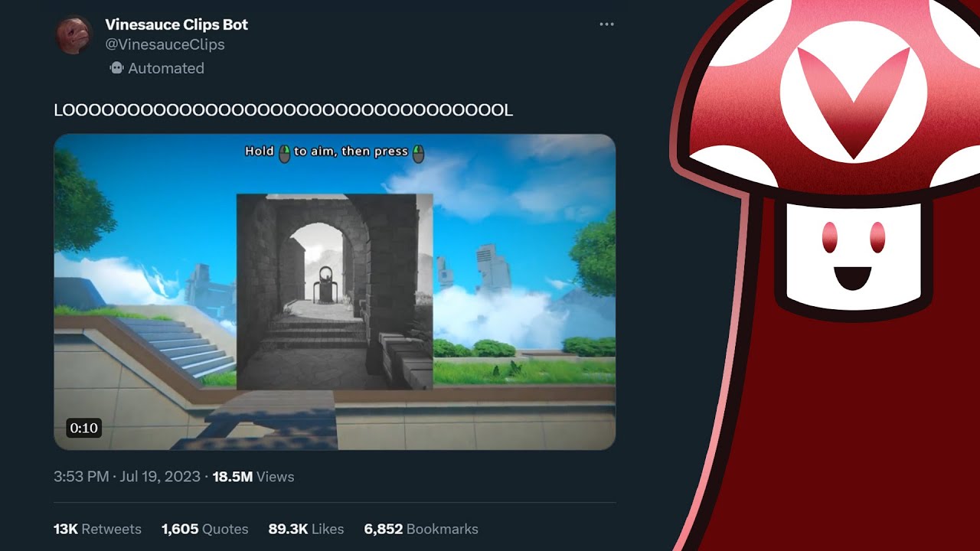Click the white V circle on mushroom cap
Image resolution: width=980 pixels, height=551 pixels.
(x=853, y=92)
